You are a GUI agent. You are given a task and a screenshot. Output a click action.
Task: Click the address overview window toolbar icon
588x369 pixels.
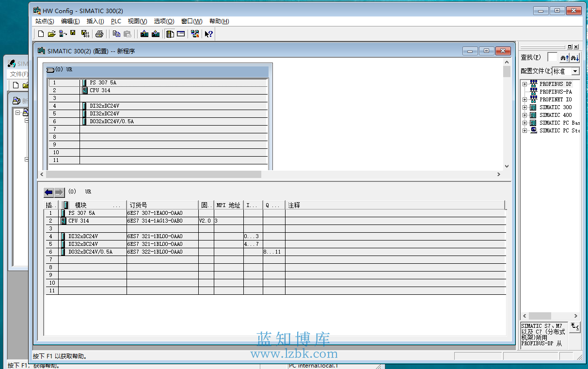coord(181,34)
